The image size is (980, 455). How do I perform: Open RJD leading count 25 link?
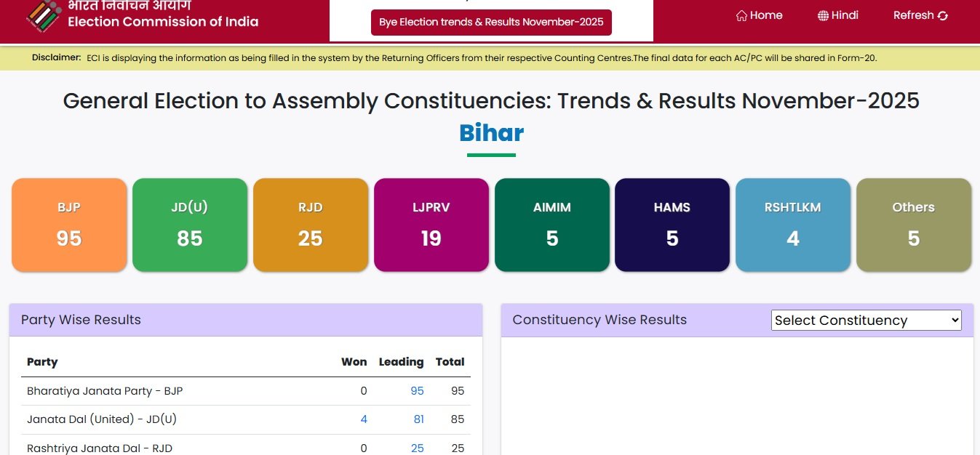417,448
